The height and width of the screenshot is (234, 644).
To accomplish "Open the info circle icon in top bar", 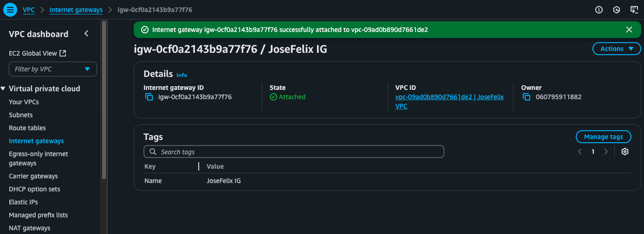I will (599, 9).
